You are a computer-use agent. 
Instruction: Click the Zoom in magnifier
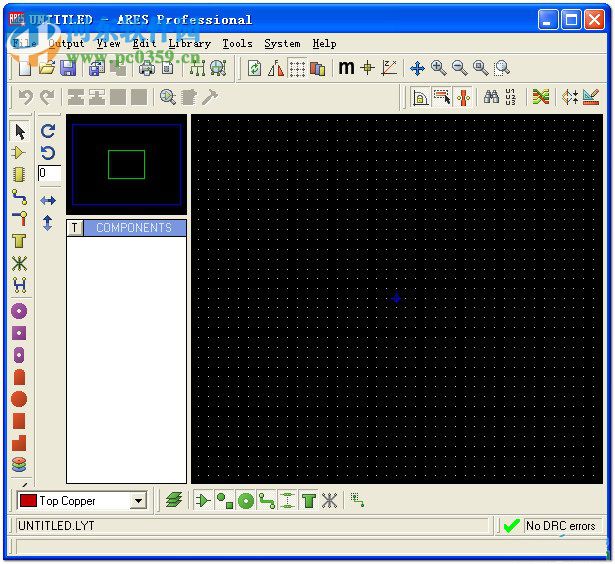pos(439,68)
